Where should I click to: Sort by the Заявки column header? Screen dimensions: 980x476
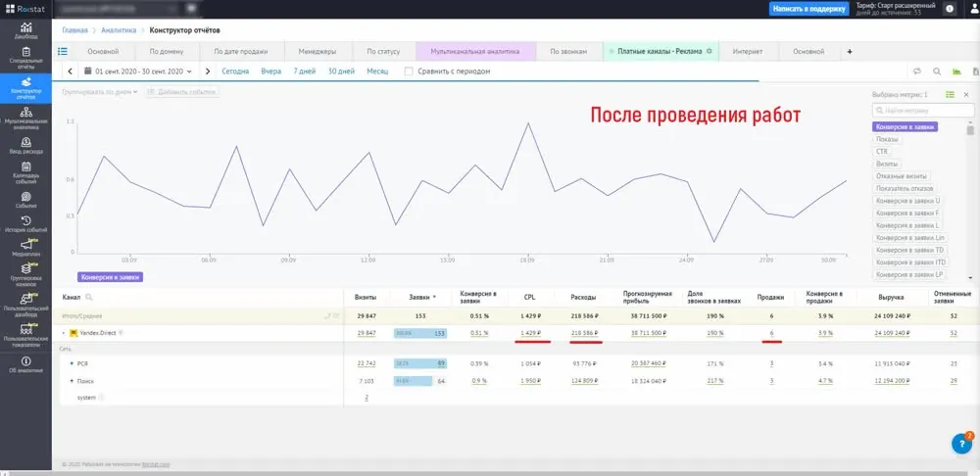tap(420, 298)
